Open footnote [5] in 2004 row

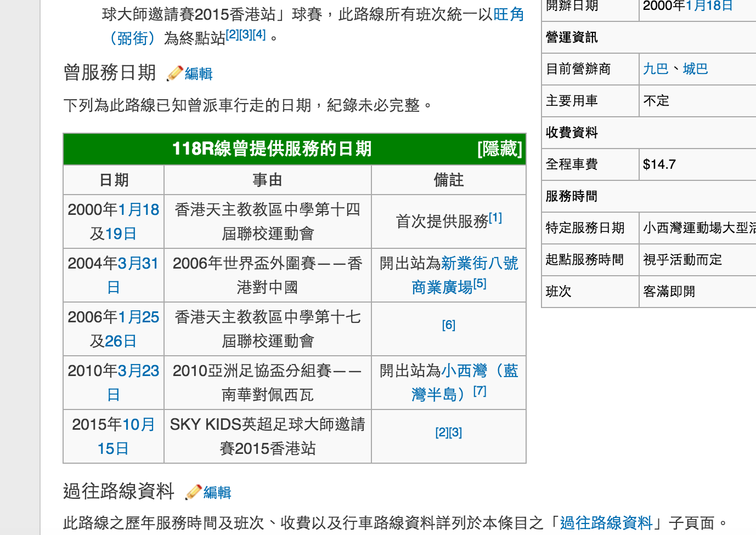pos(480,283)
